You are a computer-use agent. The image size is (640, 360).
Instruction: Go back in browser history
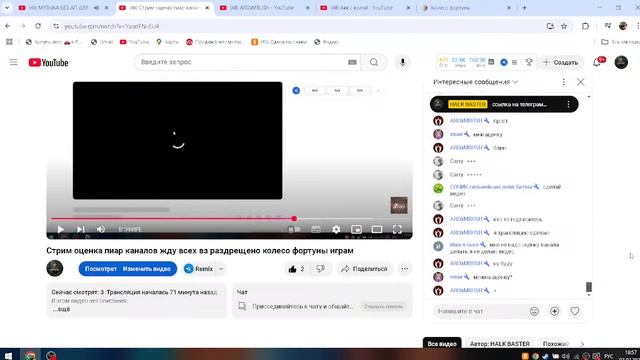(x=8, y=26)
